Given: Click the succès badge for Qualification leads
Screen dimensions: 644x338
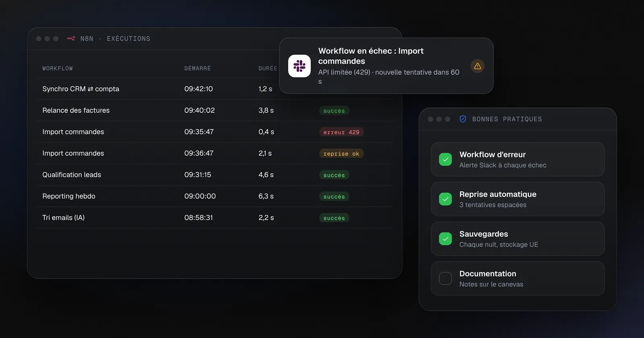Looking at the screenshot, I should point(334,175).
